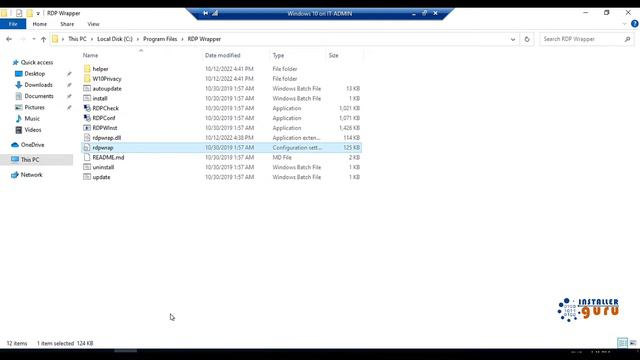Click 'MD File' type for README.md

[282, 157]
